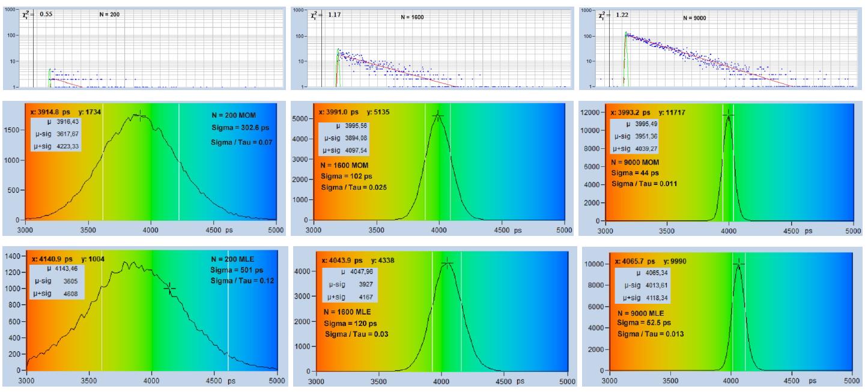Click the green peak in the N = 9000 decay plot
Image resolution: width=868 pixels, height=392 pixels.
coord(626,35)
